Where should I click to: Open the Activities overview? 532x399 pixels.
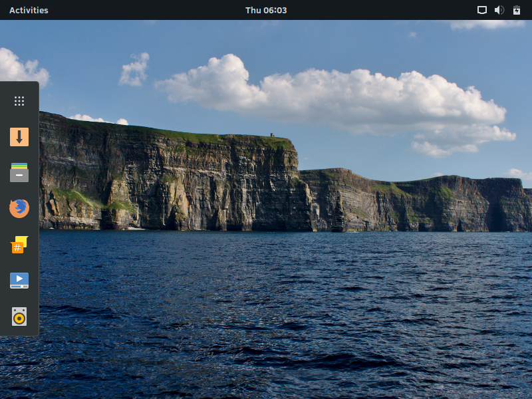click(x=29, y=10)
